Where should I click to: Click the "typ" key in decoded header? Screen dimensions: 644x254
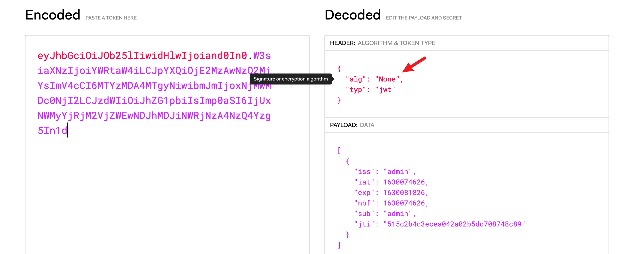point(356,90)
